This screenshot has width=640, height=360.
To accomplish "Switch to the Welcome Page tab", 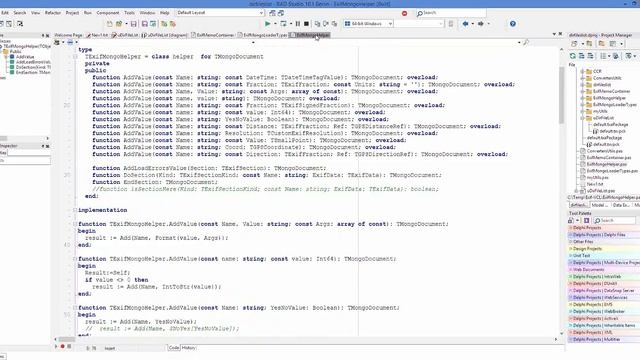I will 68,36.
